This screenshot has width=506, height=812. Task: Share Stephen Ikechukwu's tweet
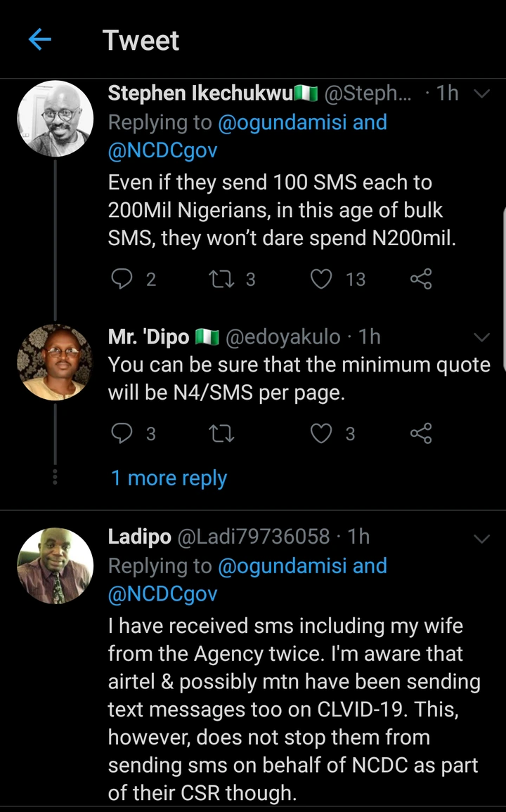(x=421, y=279)
